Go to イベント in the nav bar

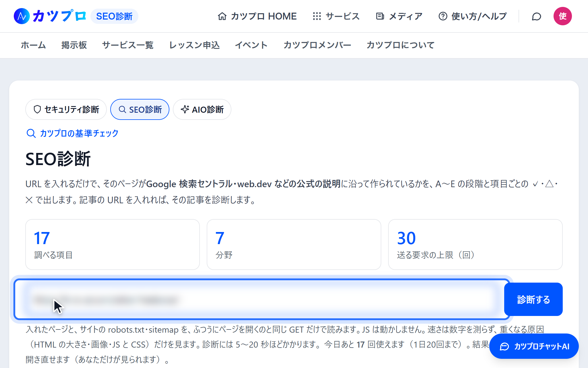252,45
